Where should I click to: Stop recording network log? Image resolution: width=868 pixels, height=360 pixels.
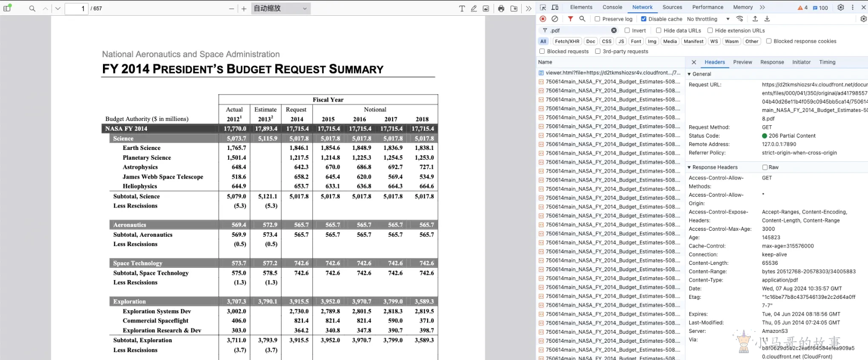543,19
